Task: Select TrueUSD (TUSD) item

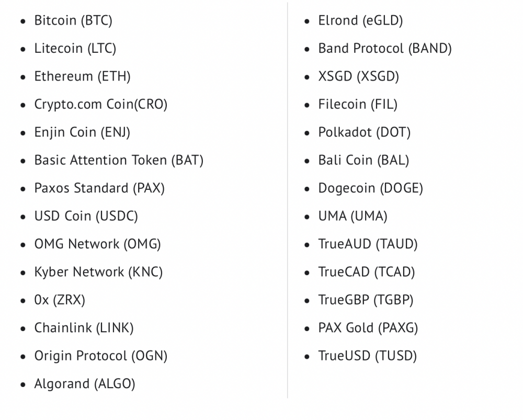Action: point(368,356)
